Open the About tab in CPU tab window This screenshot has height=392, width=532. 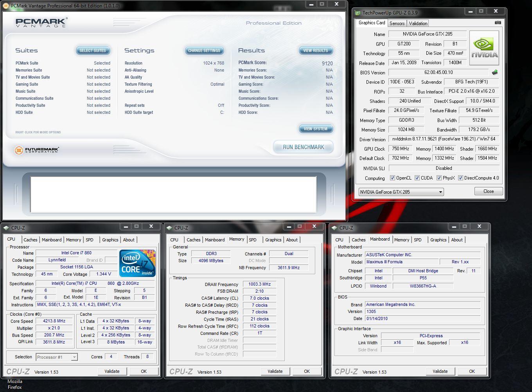(129, 240)
